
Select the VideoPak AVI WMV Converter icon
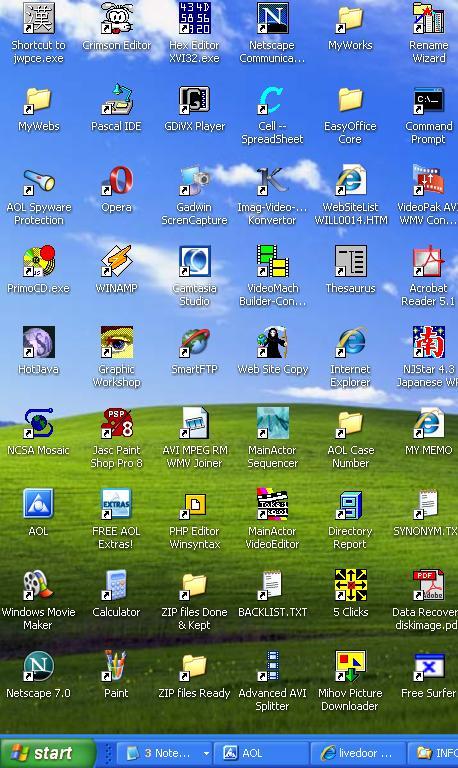click(429, 181)
